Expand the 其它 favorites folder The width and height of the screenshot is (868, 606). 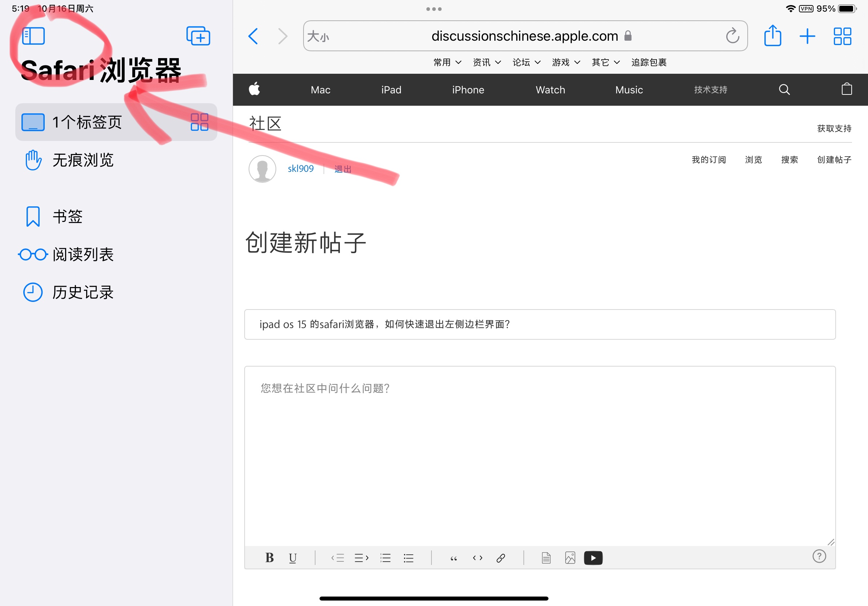tap(606, 62)
